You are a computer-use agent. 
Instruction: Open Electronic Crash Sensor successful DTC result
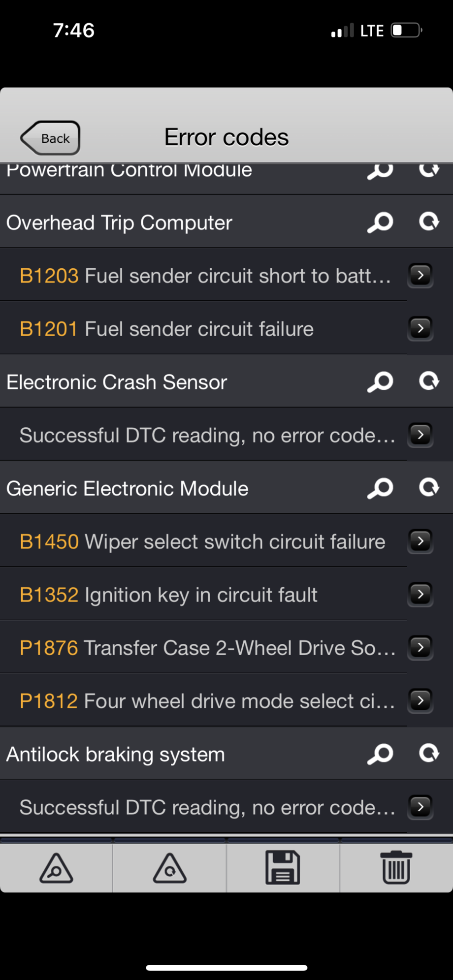207,435
